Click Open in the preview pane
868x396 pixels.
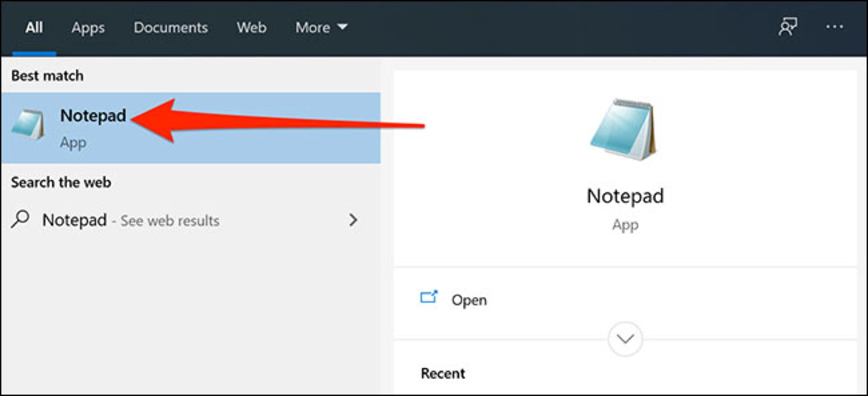click(x=469, y=300)
